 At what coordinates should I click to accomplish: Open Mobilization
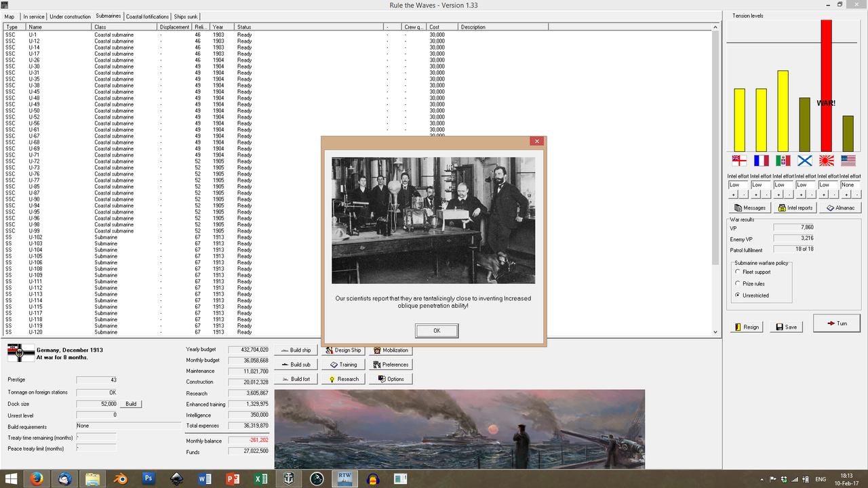tap(391, 350)
